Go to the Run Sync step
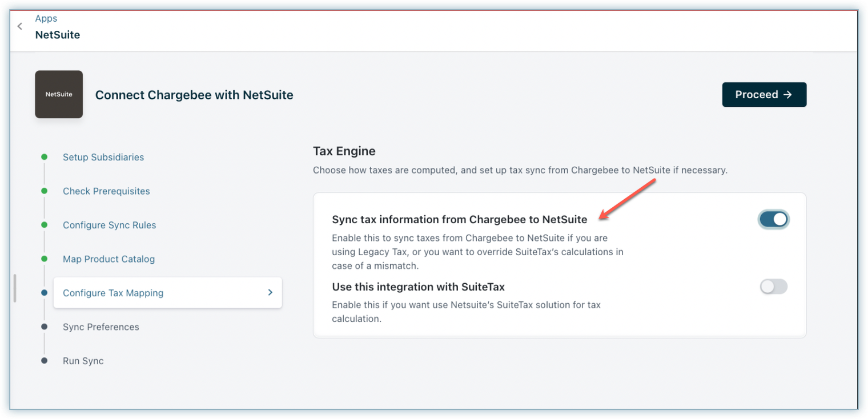 click(83, 361)
